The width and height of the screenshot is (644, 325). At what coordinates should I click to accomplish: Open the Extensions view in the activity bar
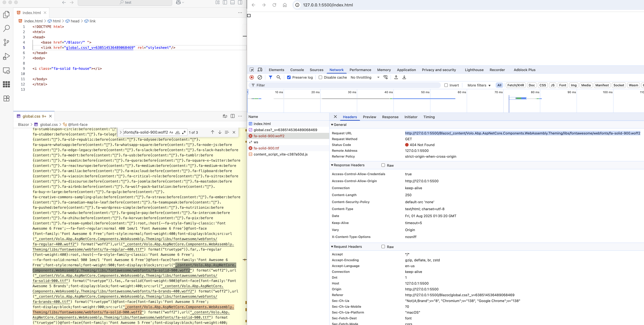coord(7,98)
